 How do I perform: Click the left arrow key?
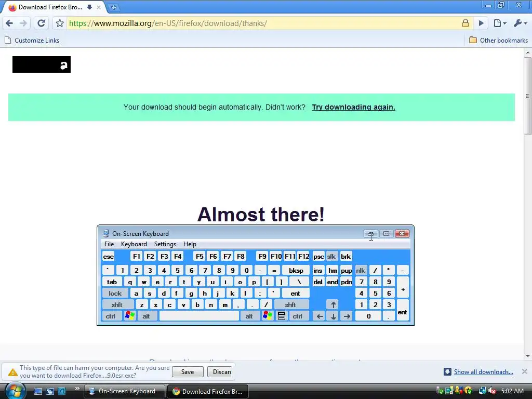320,316
